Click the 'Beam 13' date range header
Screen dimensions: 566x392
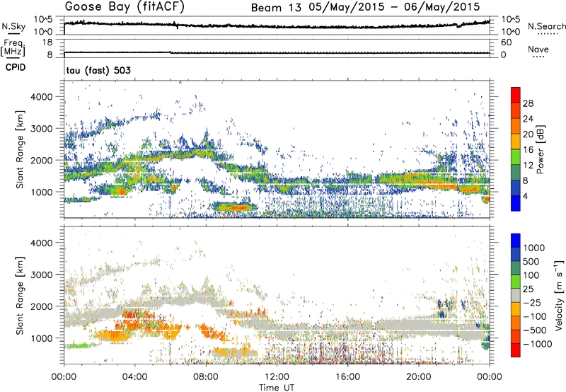pyautogui.click(x=365, y=7)
